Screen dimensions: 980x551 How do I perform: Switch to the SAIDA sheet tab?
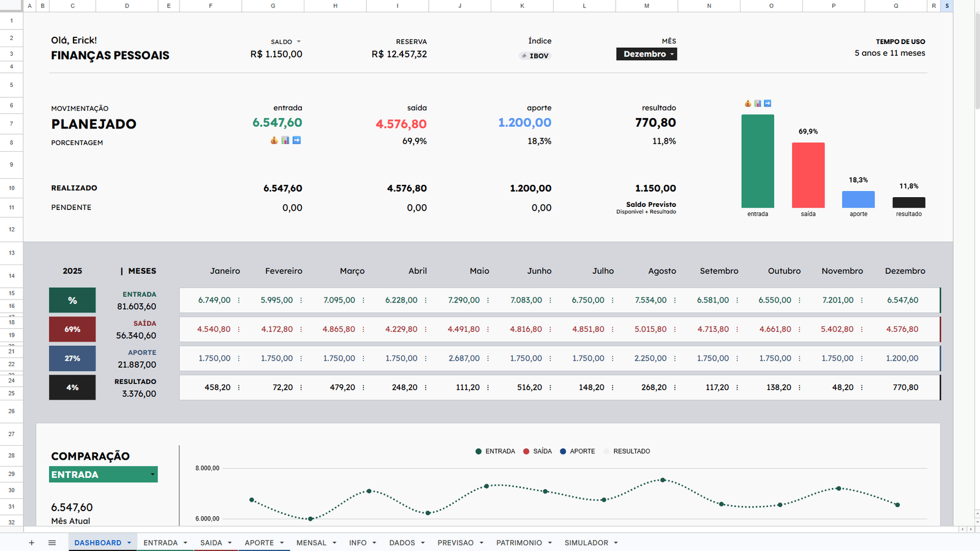pos(211,543)
